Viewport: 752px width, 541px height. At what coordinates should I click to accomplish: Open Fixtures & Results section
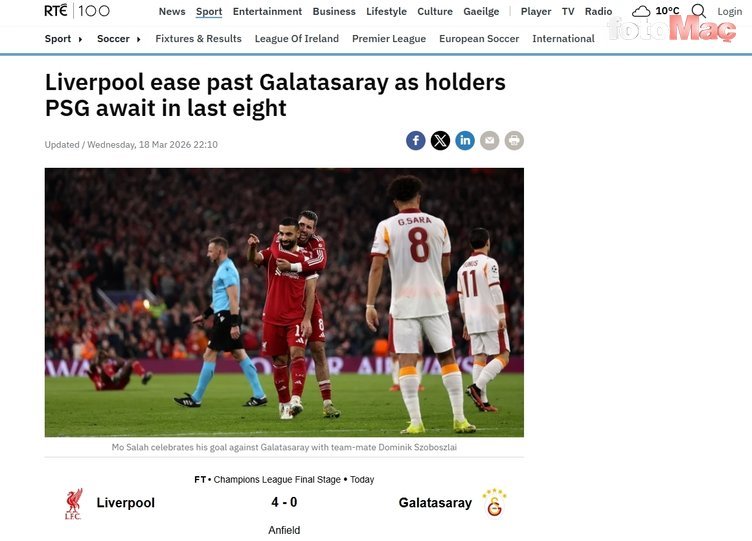199,39
